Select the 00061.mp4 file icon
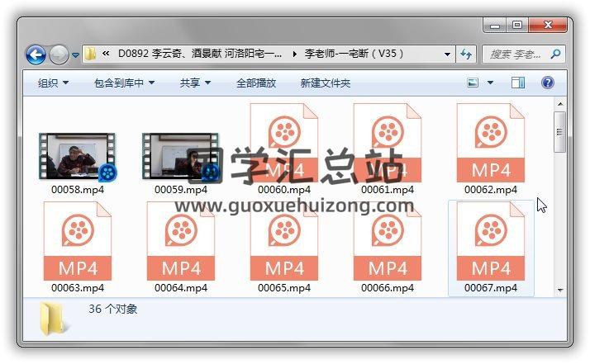Viewport: 590px width, 364px height. [x=388, y=143]
